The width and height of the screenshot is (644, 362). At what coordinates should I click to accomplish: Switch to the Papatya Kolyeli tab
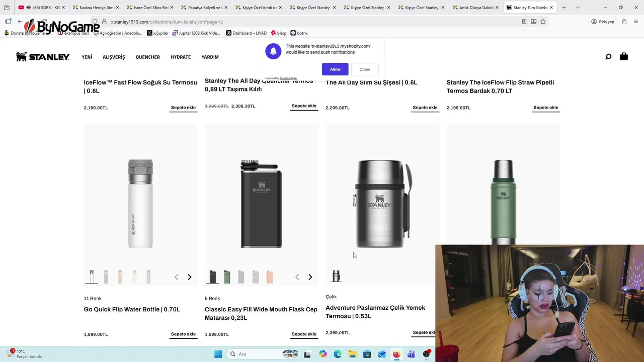point(205,8)
